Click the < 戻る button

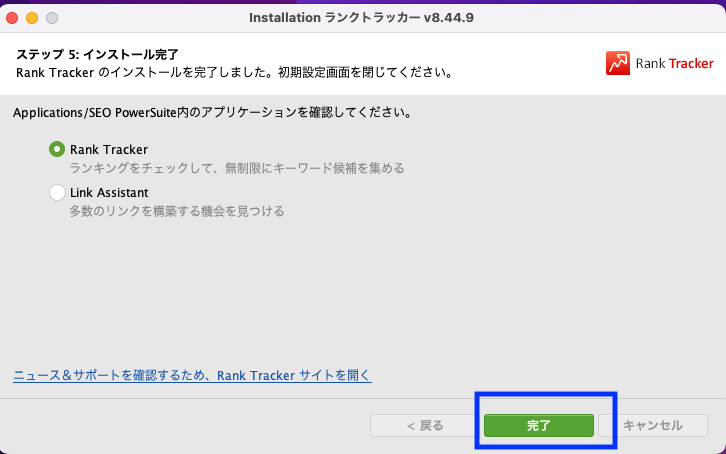pos(425,425)
